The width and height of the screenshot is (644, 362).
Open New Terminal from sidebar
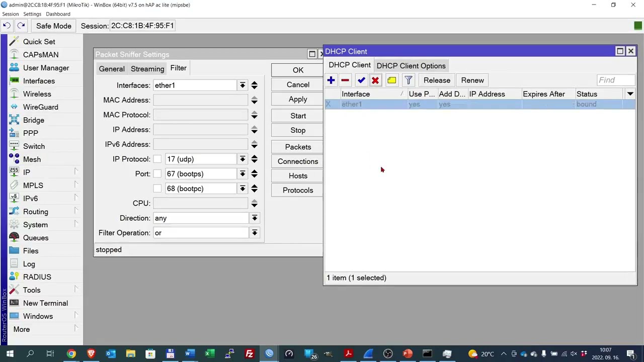[x=45, y=303]
